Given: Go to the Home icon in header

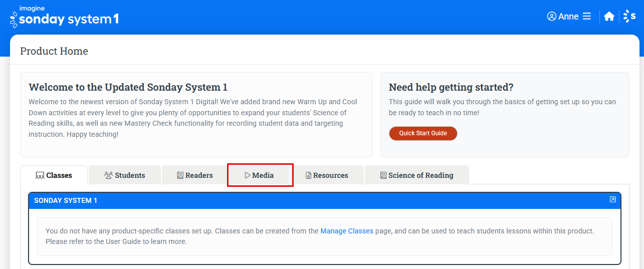Looking at the screenshot, I should (609, 17).
